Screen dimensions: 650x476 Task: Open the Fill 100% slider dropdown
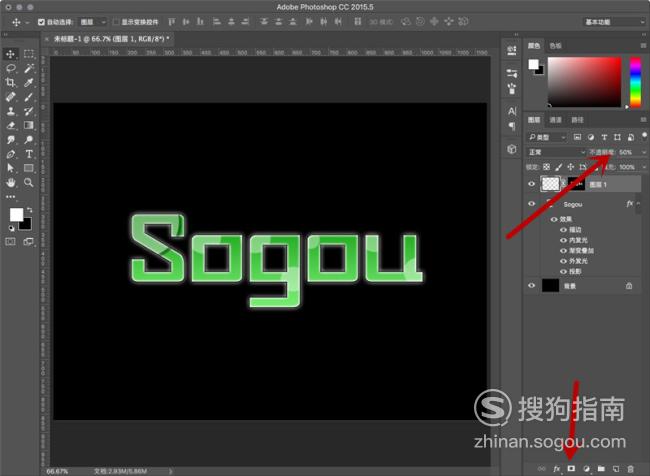(644, 167)
